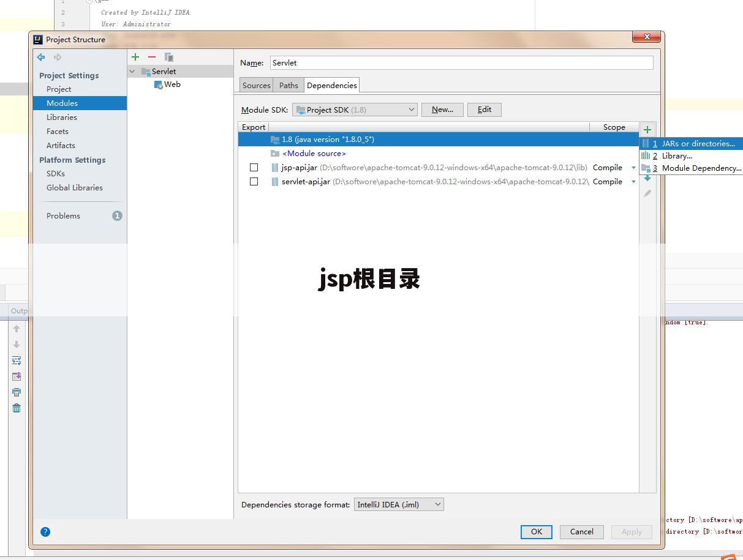Clear output using the trash icon
This screenshot has height=560, width=743.
[x=17, y=408]
